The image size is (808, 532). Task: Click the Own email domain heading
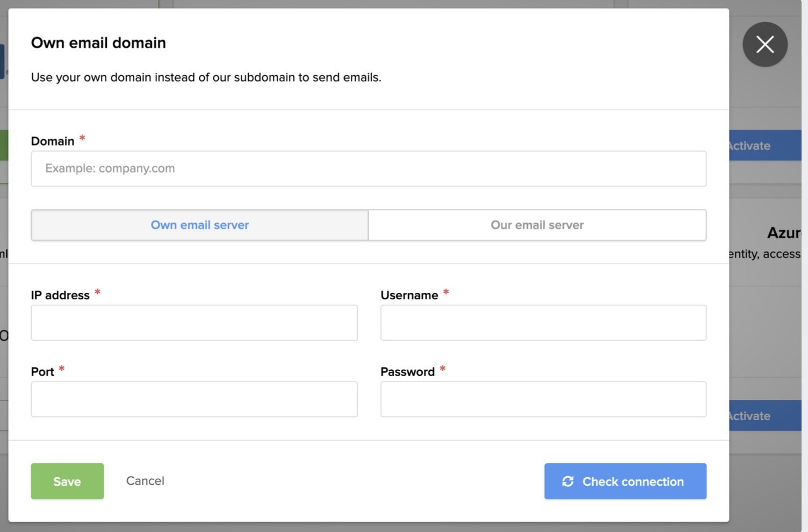coord(98,43)
